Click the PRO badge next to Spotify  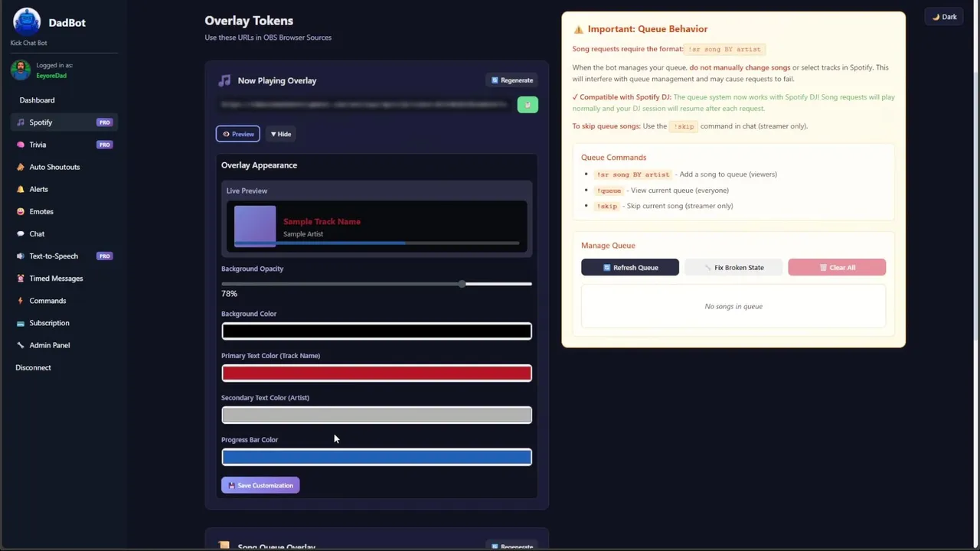[x=104, y=122]
